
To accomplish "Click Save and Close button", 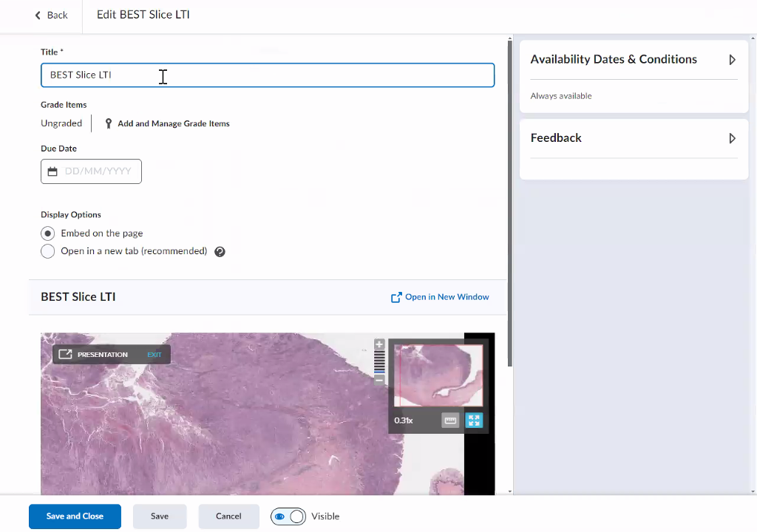I will pyautogui.click(x=75, y=516).
